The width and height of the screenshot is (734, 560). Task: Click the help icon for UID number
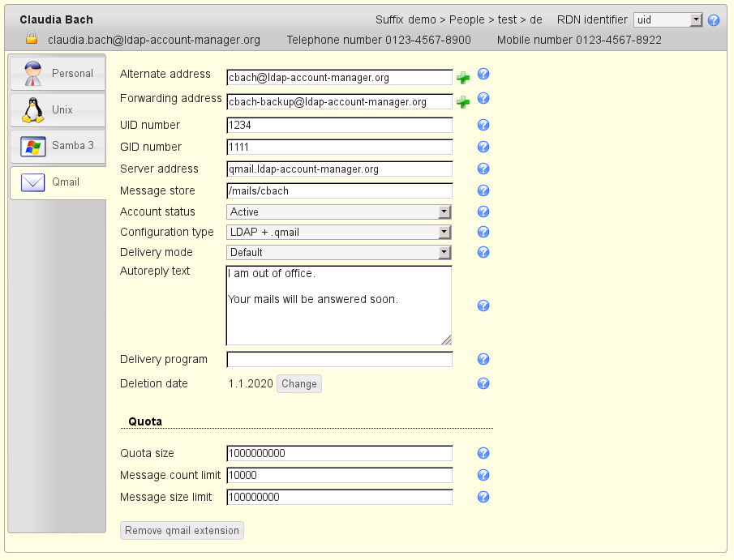pyautogui.click(x=483, y=125)
